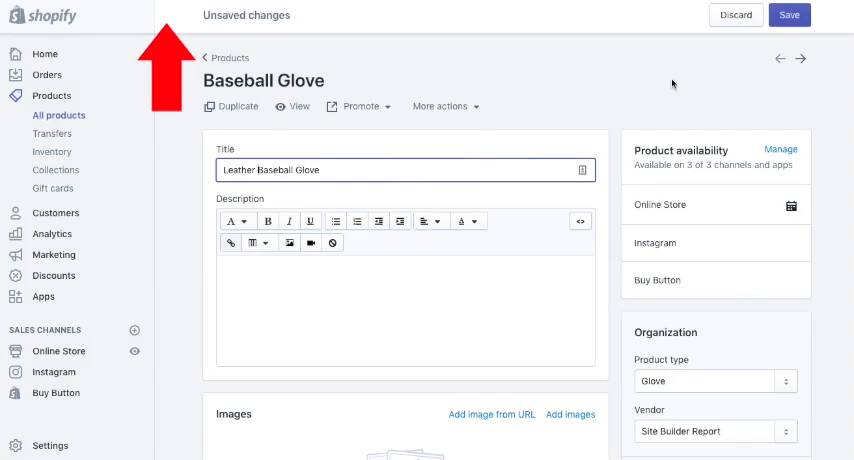The width and height of the screenshot is (854, 460).
Task: Expand the Promote dropdown
Action: click(x=359, y=107)
